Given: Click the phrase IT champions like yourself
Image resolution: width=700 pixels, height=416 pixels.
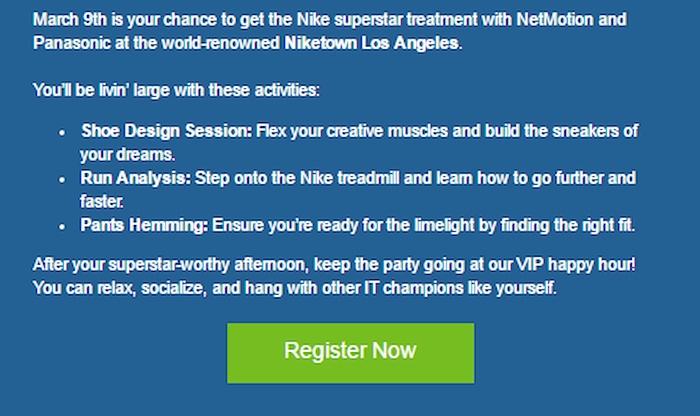Looking at the screenshot, I should [460, 288].
